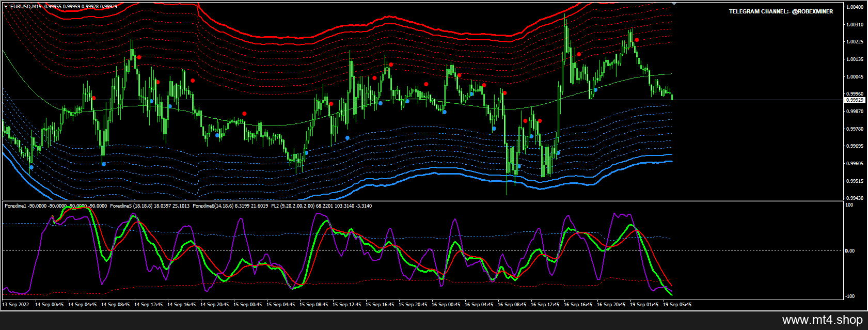868x330 pixels.
Task: Click the 16 Sep 12:45 time label
Action: (x=545, y=305)
